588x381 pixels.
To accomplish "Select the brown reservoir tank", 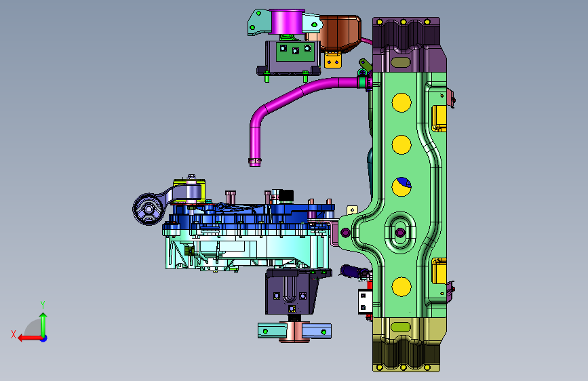I will (x=339, y=34).
